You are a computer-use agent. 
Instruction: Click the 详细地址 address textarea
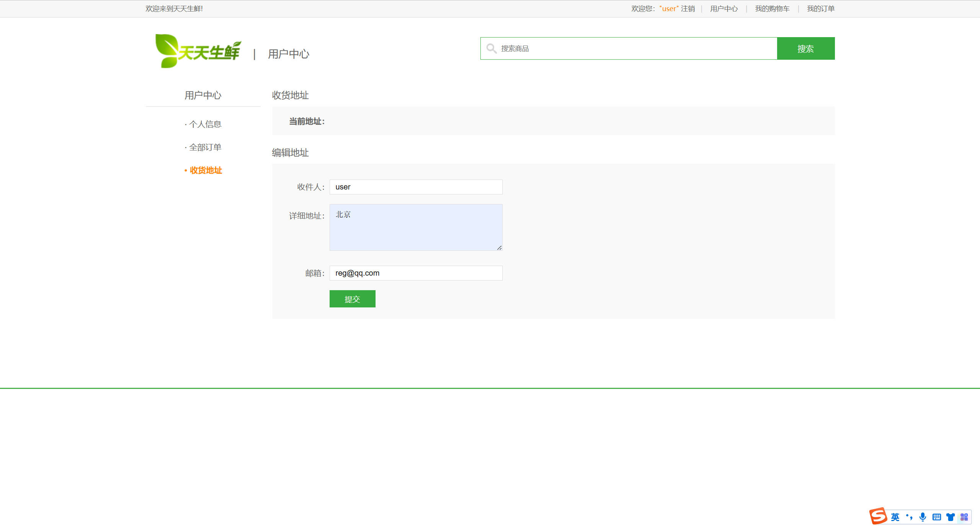[416, 227]
